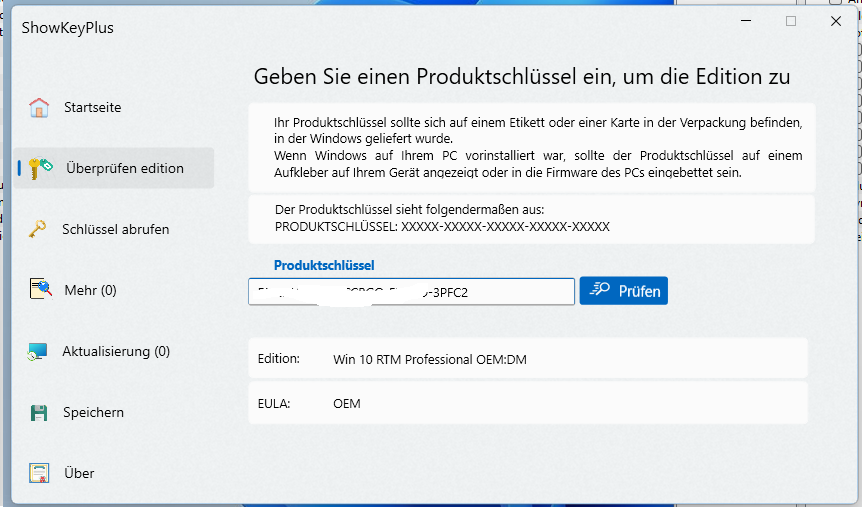This screenshot has width=862, height=507.
Task: Click the Über certificate icon
Action: click(x=39, y=473)
